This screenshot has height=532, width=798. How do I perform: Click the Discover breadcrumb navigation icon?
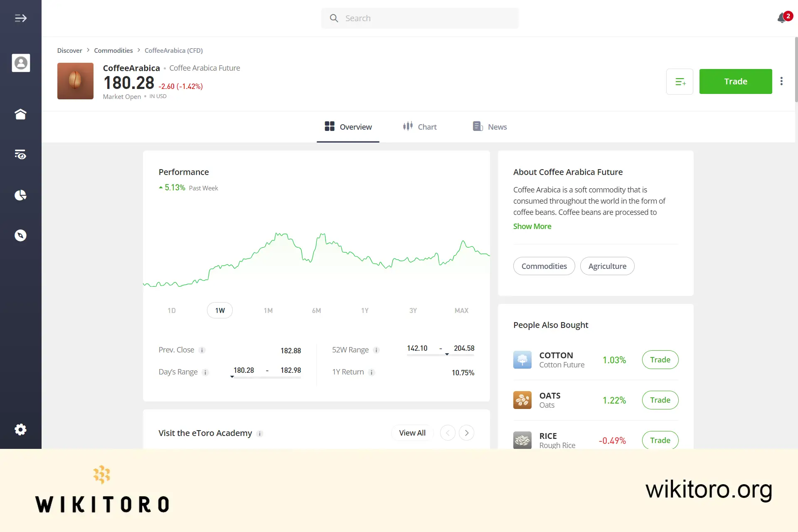point(69,50)
